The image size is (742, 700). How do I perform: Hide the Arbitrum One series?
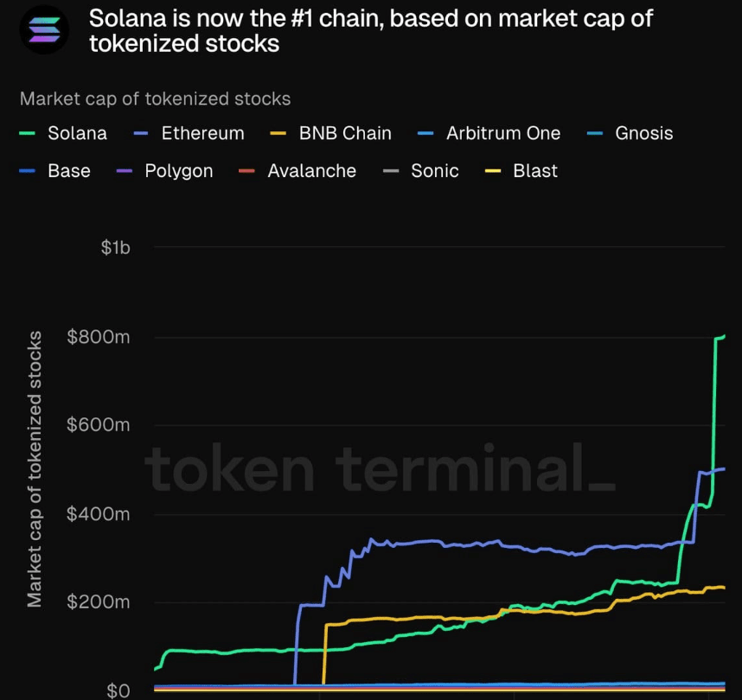click(x=502, y=133)
